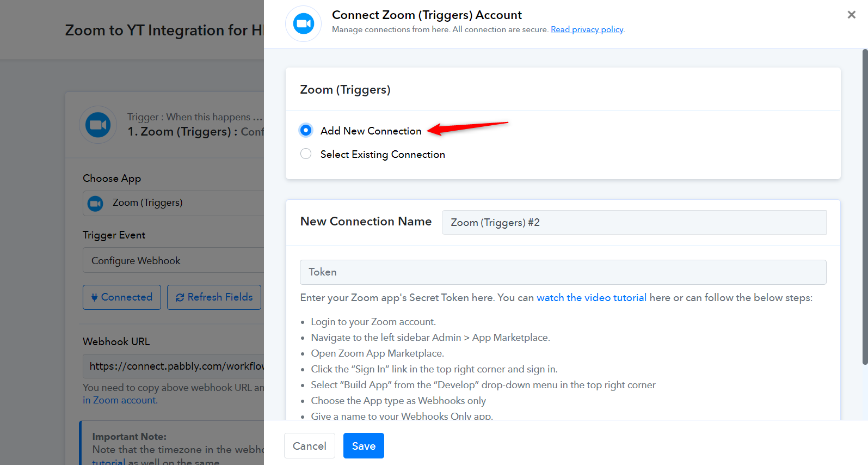This screenshot has width=868, height=465.
Task: Select the Add New Connection radio button
Action: [306, 130]
